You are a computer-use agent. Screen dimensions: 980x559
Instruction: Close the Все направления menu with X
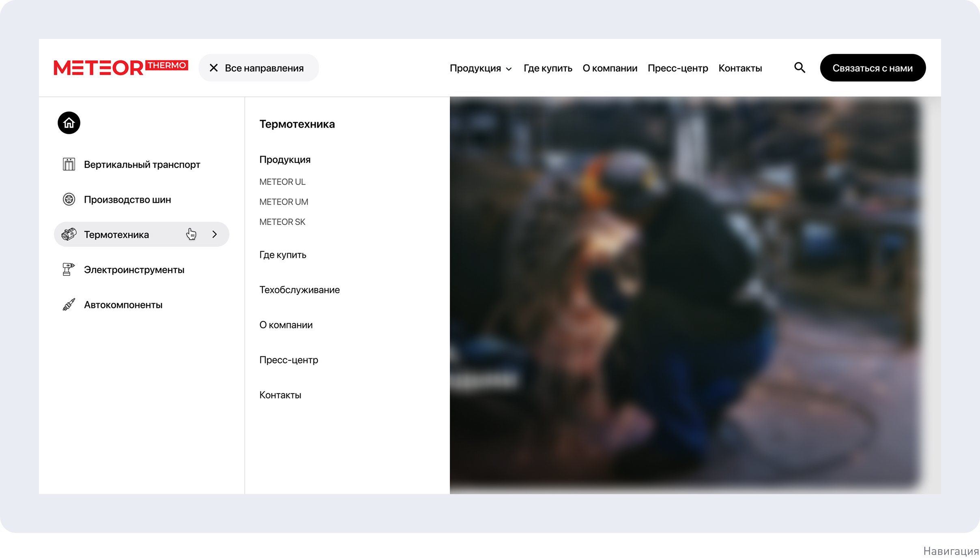(214, 68)
